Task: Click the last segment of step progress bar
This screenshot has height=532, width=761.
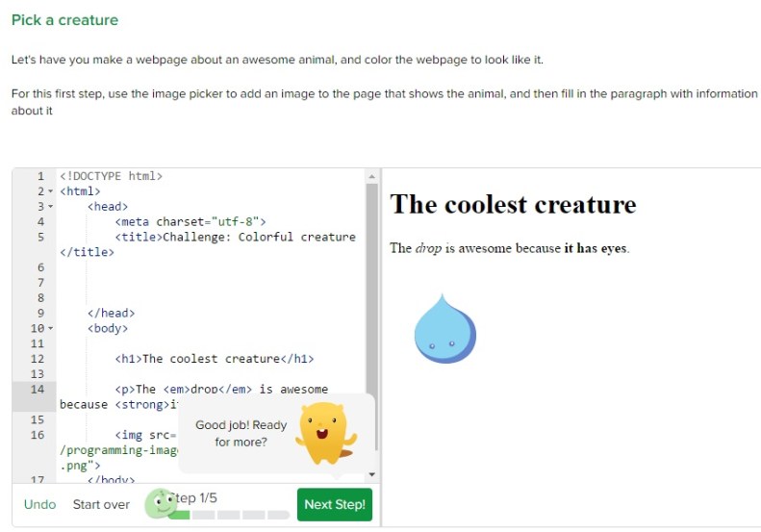Action: [x=278, y=516]
